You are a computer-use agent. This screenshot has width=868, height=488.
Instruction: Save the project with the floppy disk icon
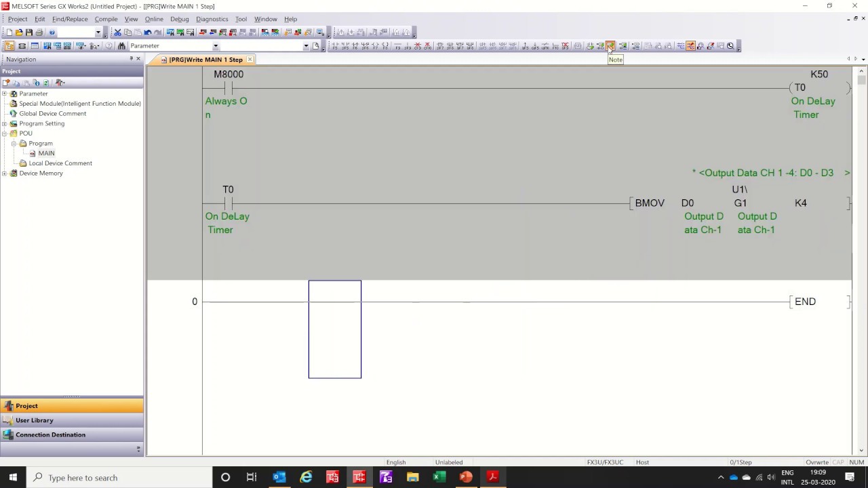[29, 32]
